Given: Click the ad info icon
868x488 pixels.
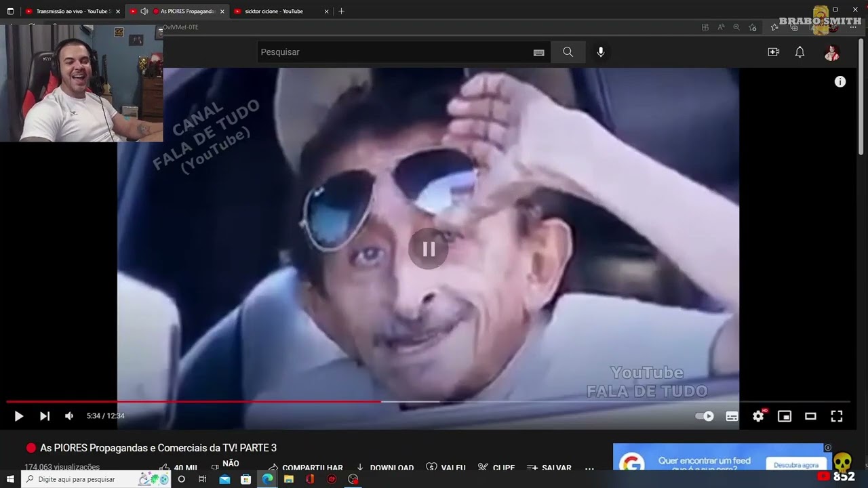Looking at the screenshot, I should click(x=828, y=447).
